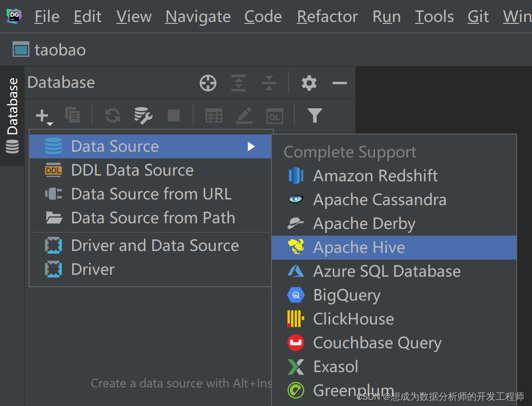Open Data Source Properties wrench icon
532x406 pixels.
click(x=143, y=115)
